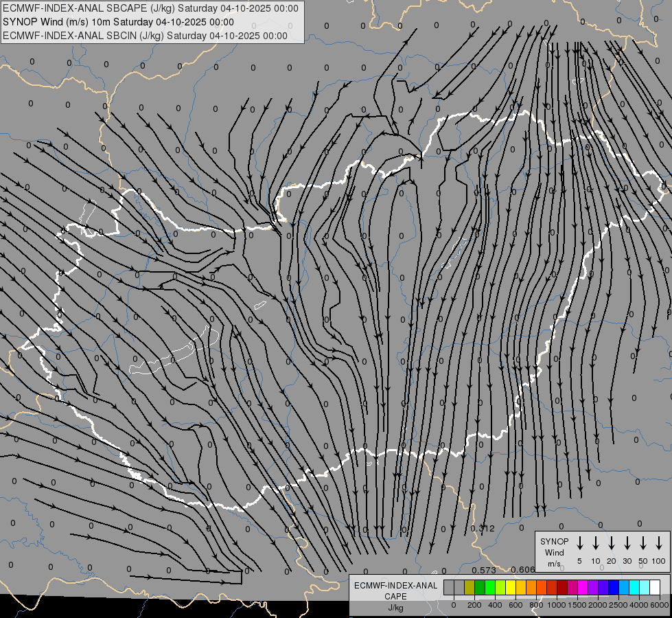The width and height of the screenshot is (672, 618).
Task: Click the 10 m/s wind arrow symbol
Action: pyautogui.click(x=596, y=543)
